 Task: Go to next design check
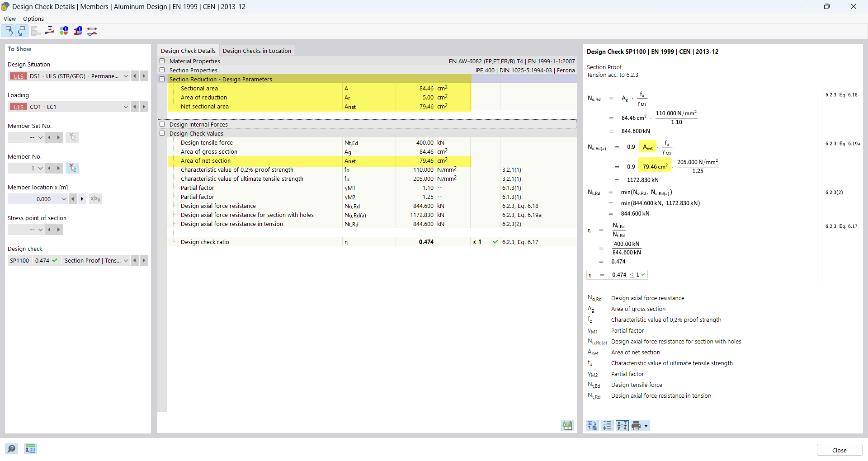pos(144,260)
